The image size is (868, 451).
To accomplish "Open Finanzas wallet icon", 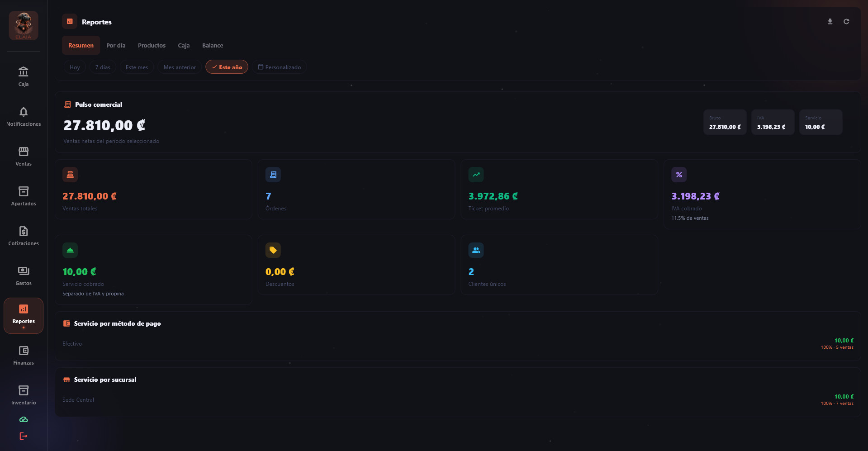I will [24, 350].
